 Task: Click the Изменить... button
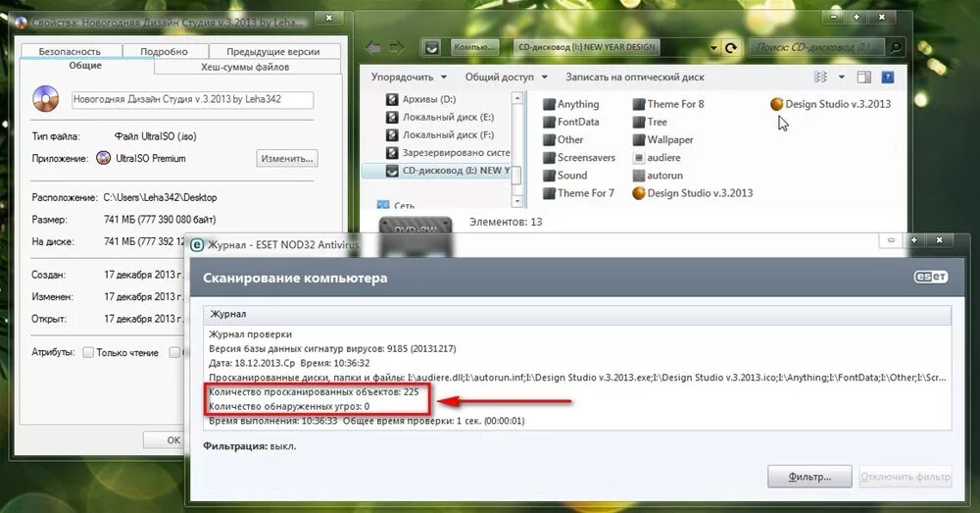[x=287, y=158]
